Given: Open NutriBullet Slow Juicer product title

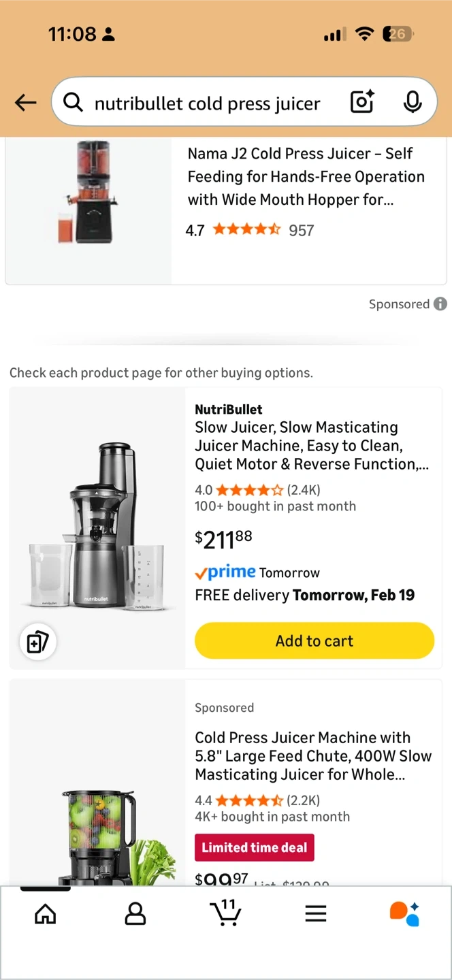Looking at the screenshot, I should click(x=311, y=446).
